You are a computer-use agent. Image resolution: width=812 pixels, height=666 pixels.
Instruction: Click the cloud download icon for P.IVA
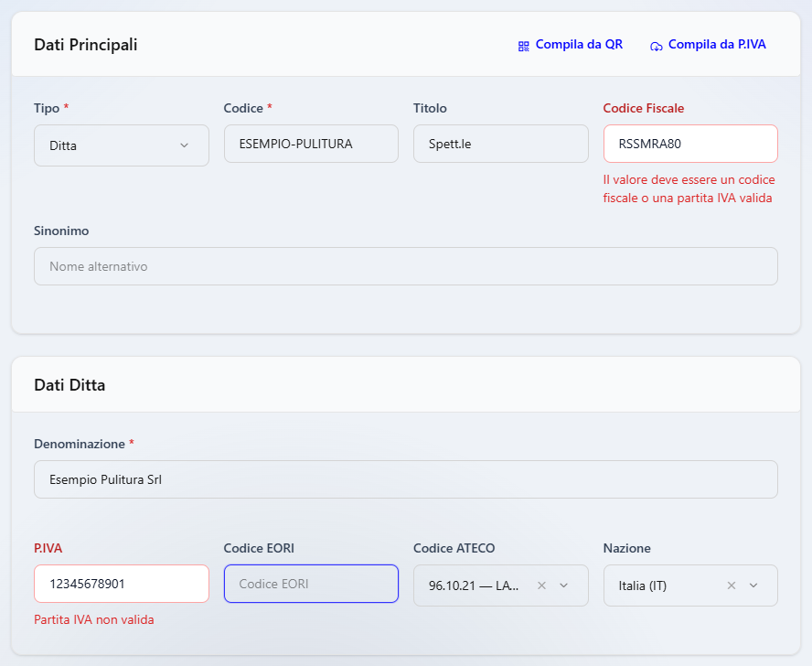pyautogui.click(x=657, y=46)
